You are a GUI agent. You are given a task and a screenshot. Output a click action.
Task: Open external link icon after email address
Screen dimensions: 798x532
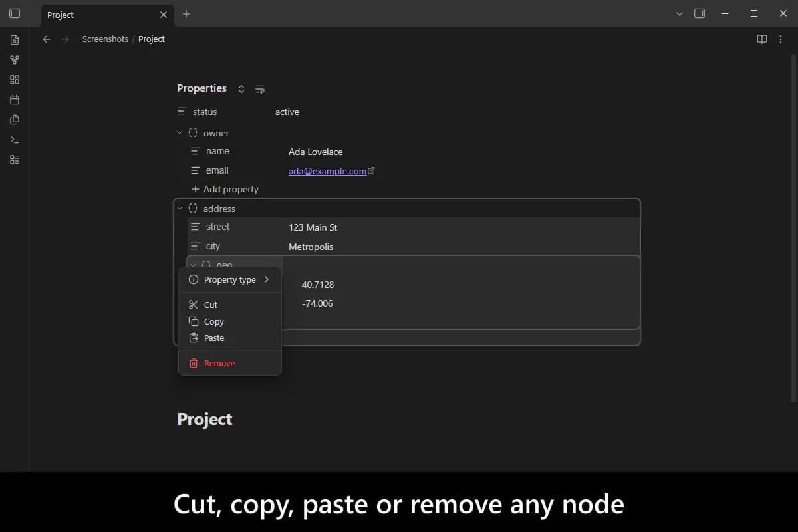coord(371,171)
